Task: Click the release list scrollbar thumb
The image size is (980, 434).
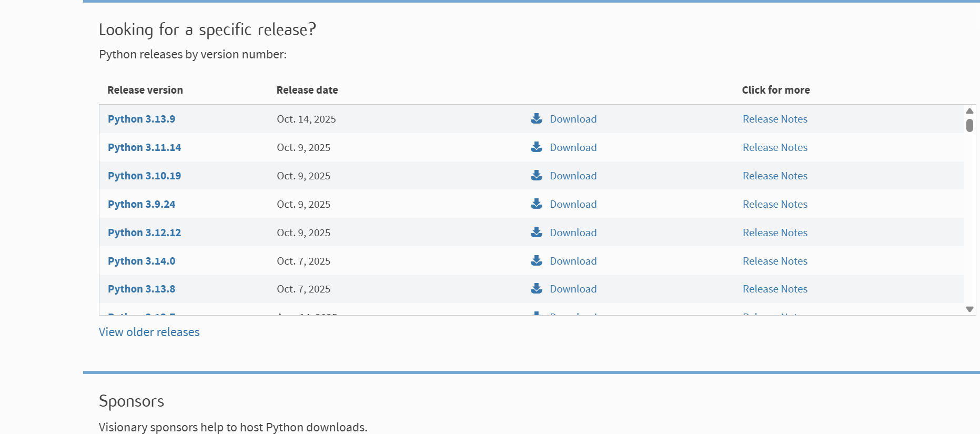Action: (x=969, y=125)
